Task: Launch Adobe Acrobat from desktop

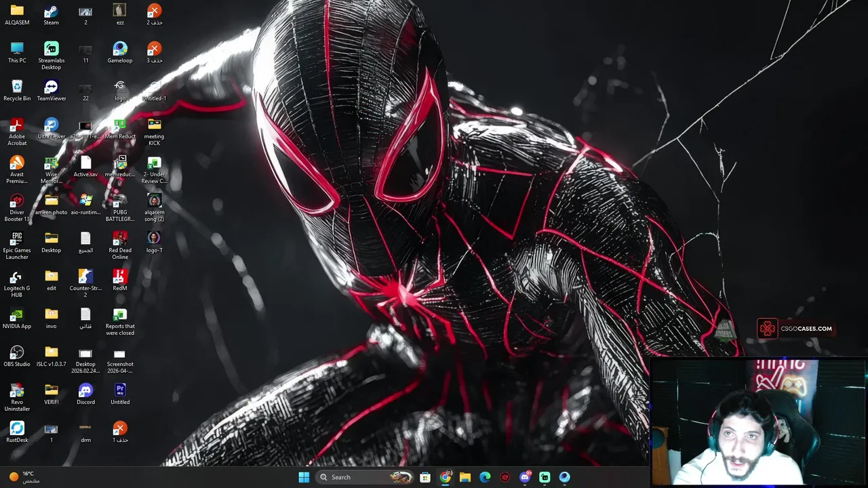Action: tap(17, 131)
